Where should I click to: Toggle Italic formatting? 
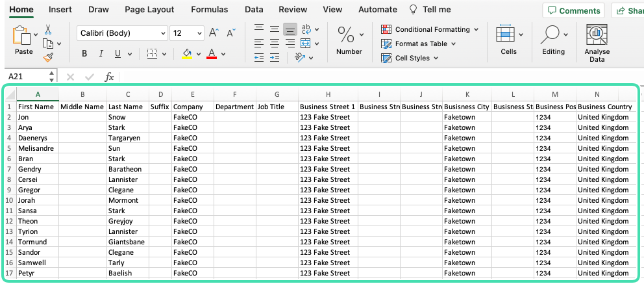click(101, 54)
